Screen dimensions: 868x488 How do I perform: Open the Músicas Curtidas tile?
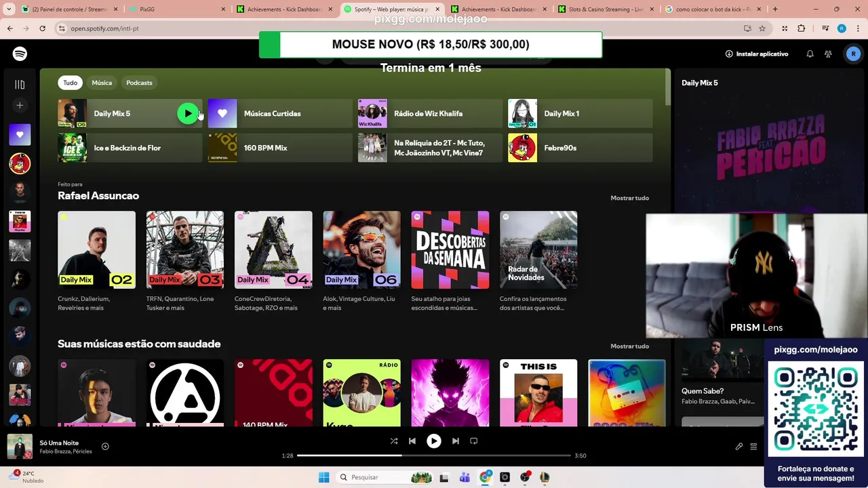click(280, 113)
